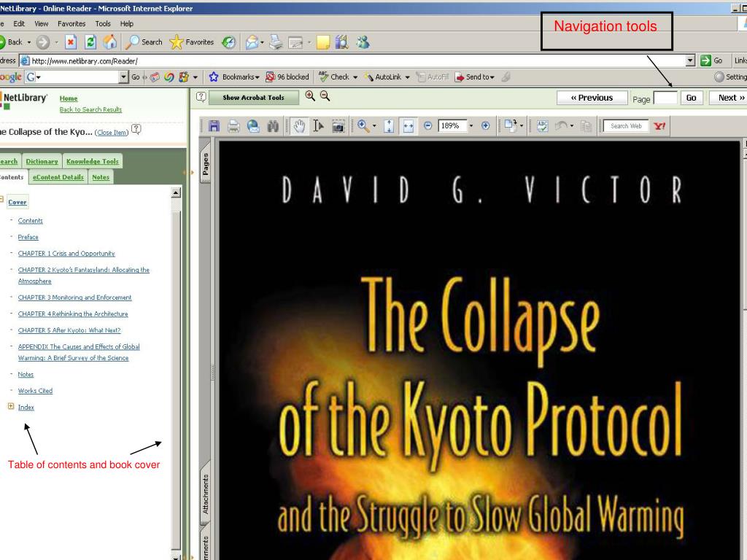Click the IE Mail icon
The height and width of the screenshot is (560, 747).
(x=252, y=42)
